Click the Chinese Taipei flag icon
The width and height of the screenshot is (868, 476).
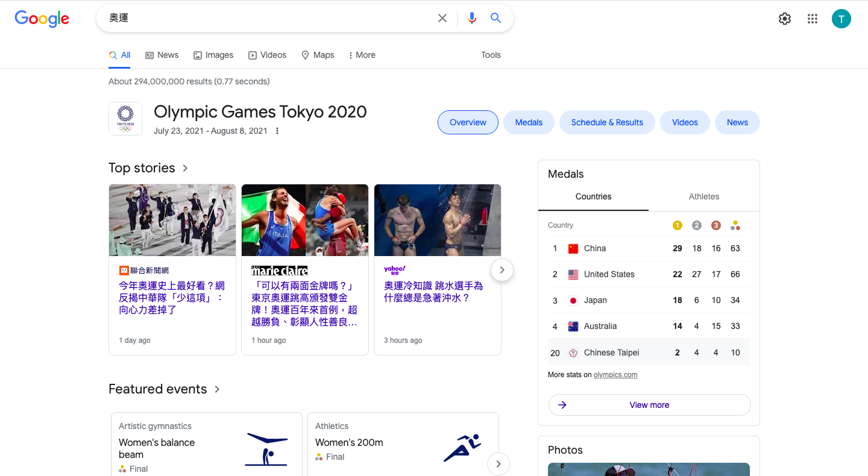pyautogui.click(x=573, y=352)
